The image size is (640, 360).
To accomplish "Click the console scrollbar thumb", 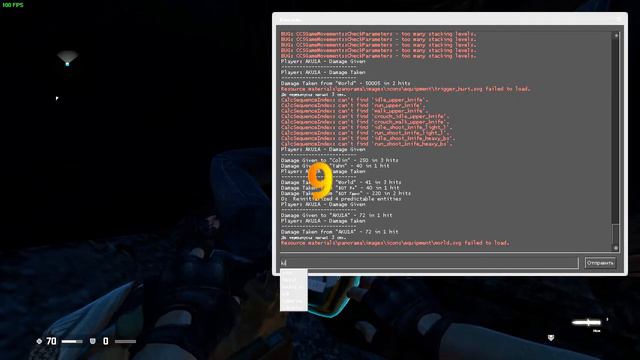I will coord(616,233).
